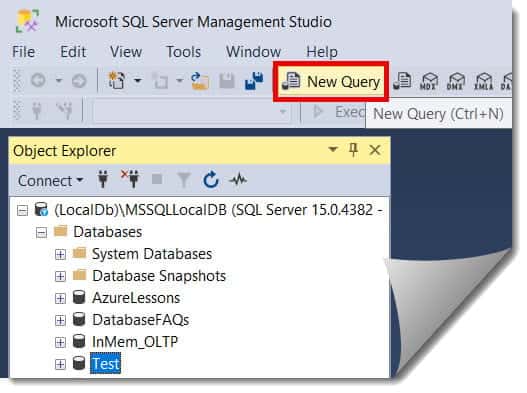Click the Analysis Services DMX Query icon
The image size is (527, 393).
[456, 81]
